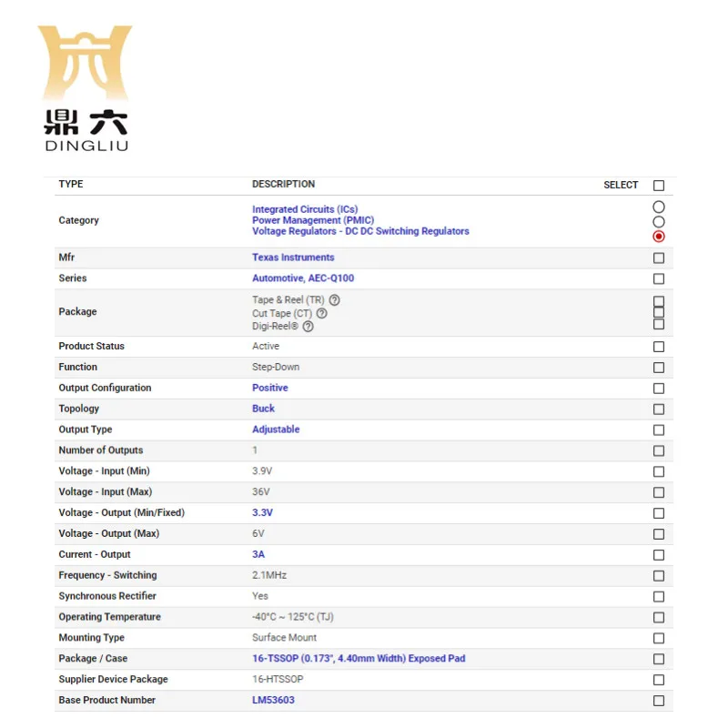Tick the Tape & Reel (TR) checkbox
This screenshot has width=728, height=728.
tap(658, 301)
